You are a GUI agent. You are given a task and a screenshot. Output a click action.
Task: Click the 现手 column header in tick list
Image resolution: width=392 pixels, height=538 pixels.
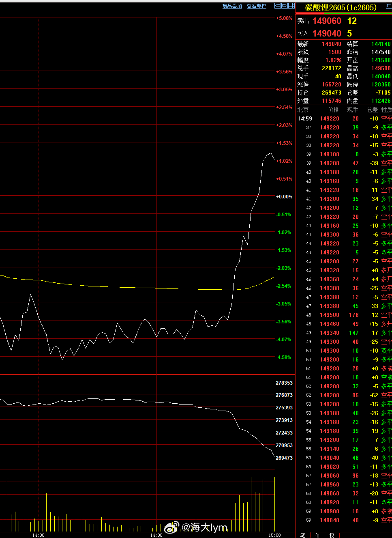(353, 110)
